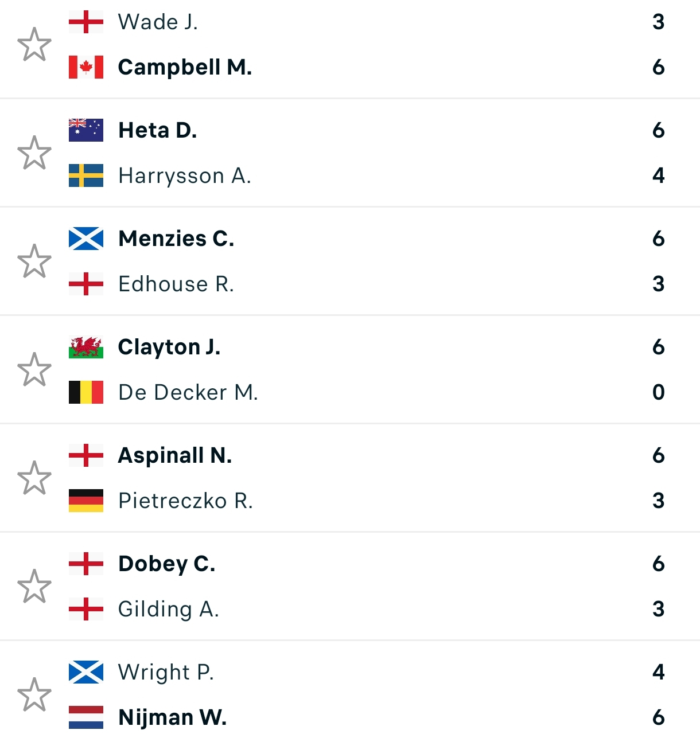Click De Decker M.'s score of 0

pyautogui.click(x=658, y=392)
